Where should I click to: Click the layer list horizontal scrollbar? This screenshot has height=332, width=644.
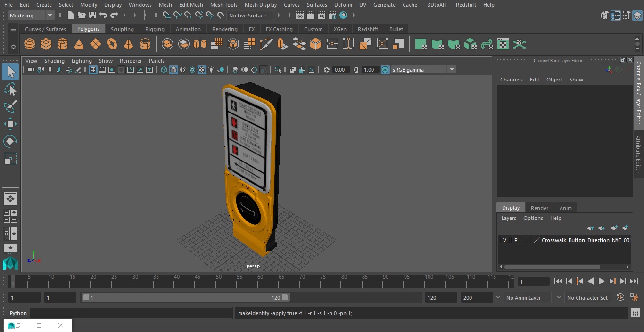click(x=552, y=267)
